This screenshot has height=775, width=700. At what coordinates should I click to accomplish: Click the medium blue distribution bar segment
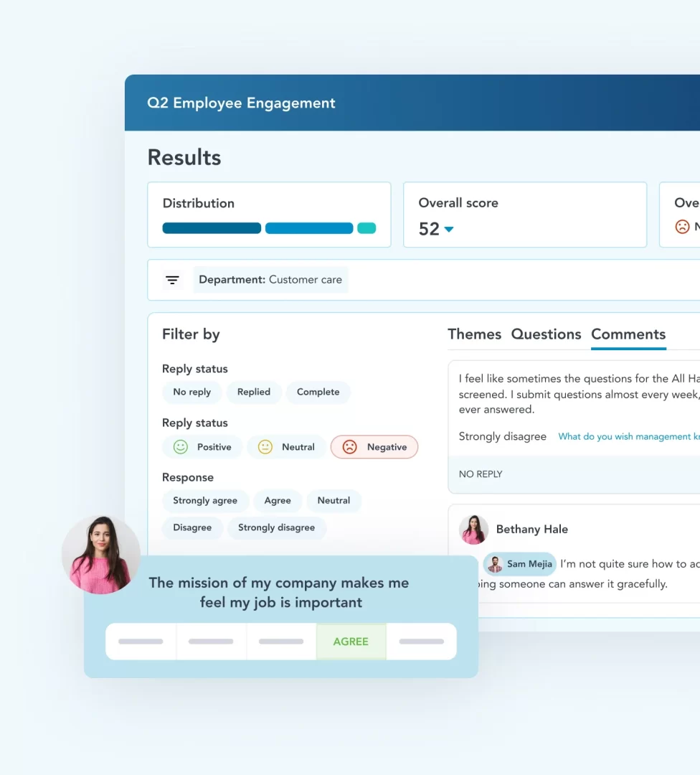309,228
